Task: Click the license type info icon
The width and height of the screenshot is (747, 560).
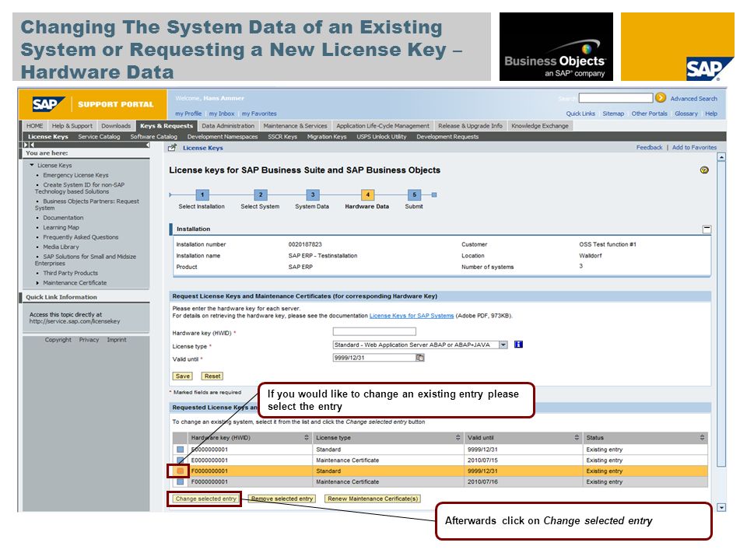Action: click(518, 345)
